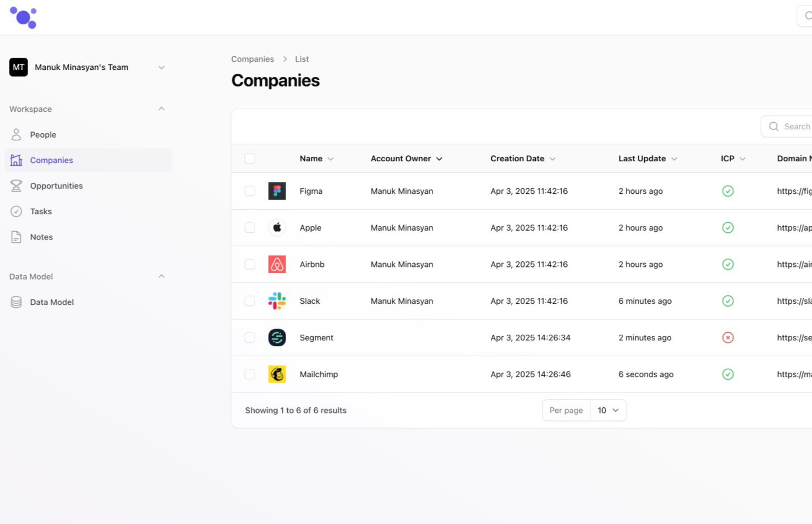Select the Apple row checkbox
Screen dimensions: 812x524
[250, 228]
